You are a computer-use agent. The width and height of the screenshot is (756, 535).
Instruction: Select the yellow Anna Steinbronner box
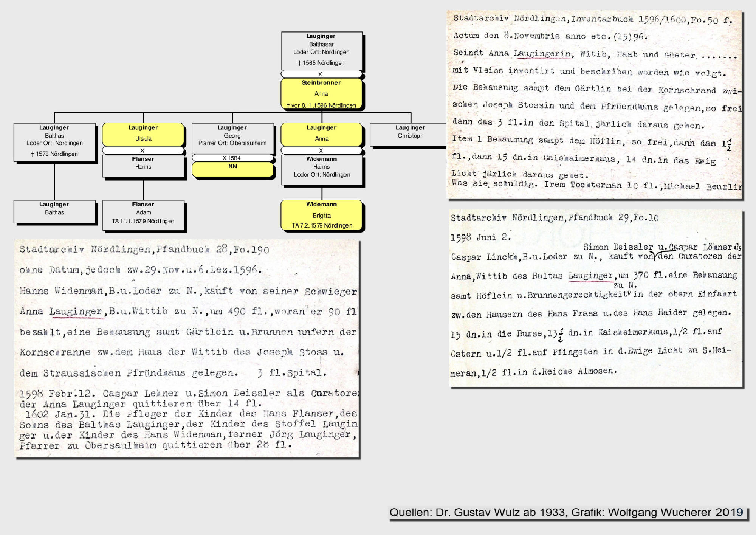[x=321, y=93]
